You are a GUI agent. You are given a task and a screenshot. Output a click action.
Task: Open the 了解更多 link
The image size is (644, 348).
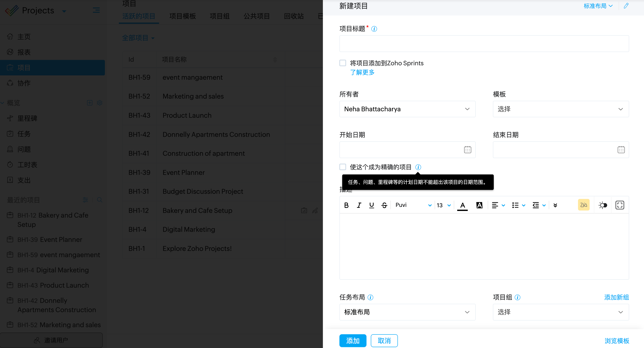pos(362,72)
